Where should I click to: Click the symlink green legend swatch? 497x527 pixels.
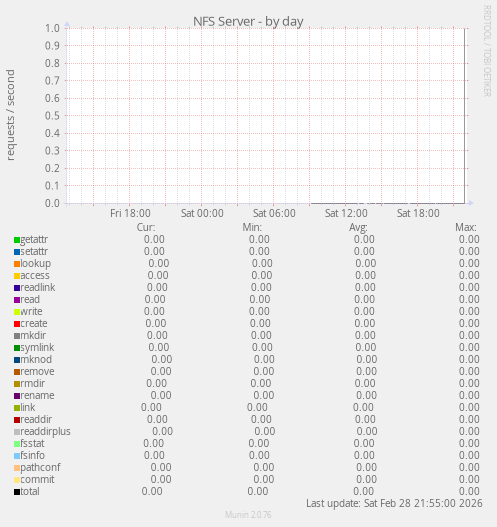coord(17,348)
